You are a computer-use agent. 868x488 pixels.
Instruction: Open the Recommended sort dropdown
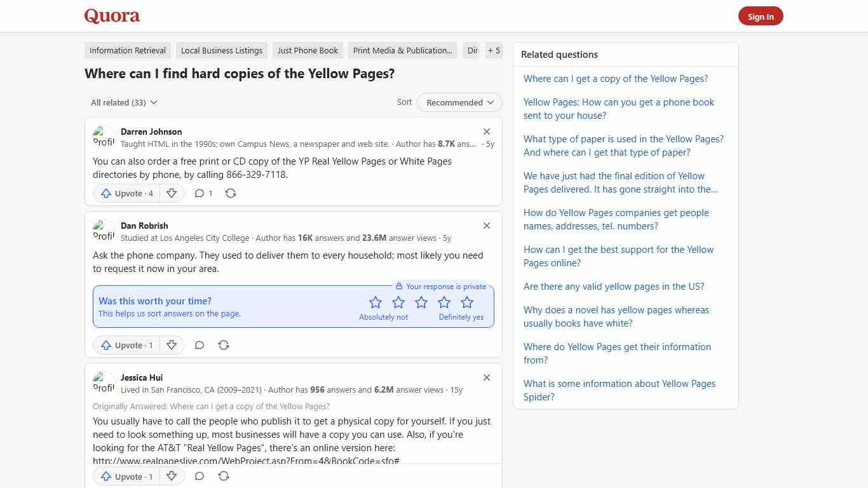click(459, 102)
